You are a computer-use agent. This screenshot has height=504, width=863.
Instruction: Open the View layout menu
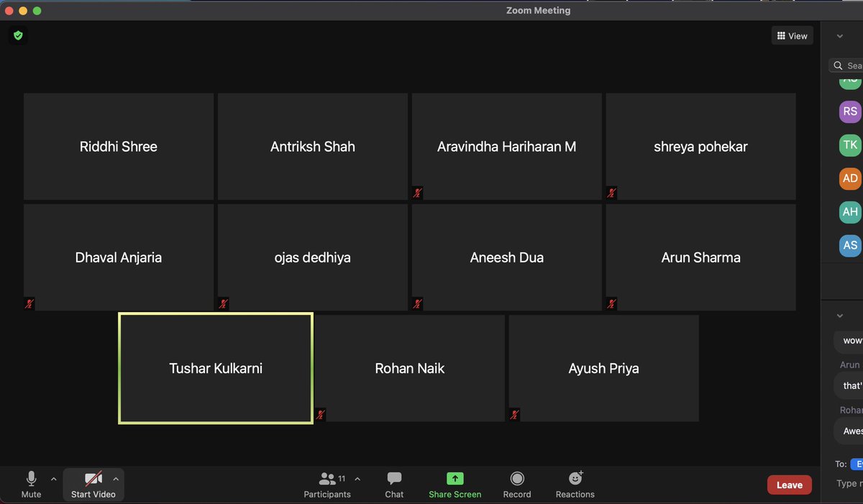coord(793,36)
